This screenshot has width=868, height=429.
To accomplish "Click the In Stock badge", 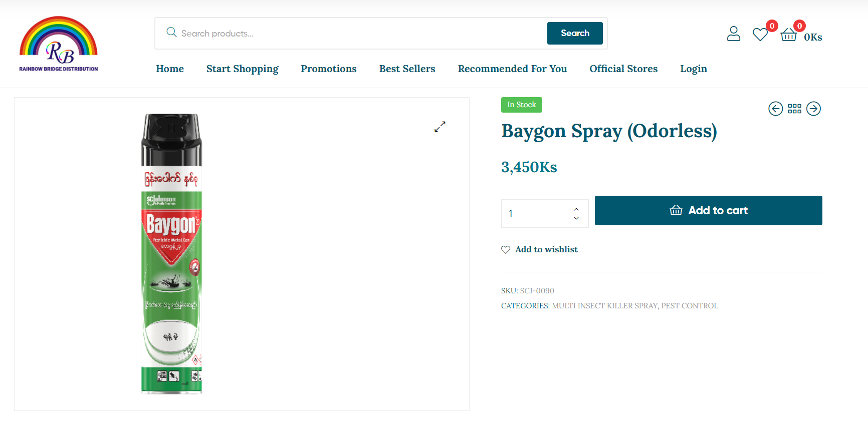I will 522,105.
